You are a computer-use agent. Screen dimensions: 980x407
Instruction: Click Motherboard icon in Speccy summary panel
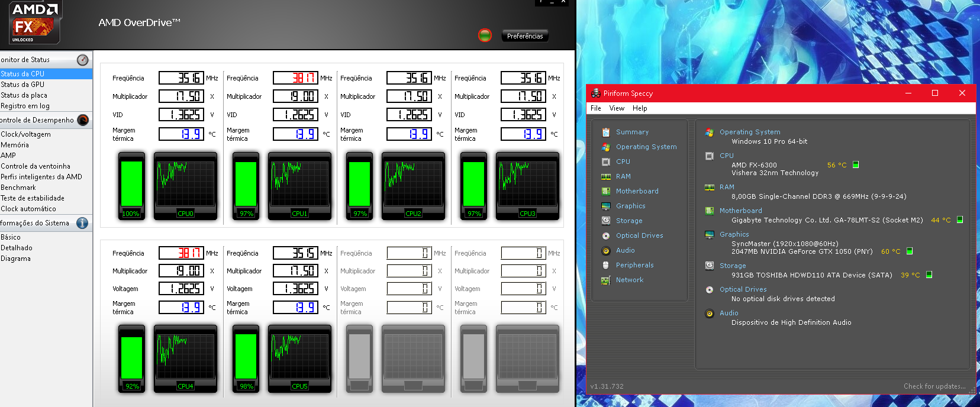point(710,211)
